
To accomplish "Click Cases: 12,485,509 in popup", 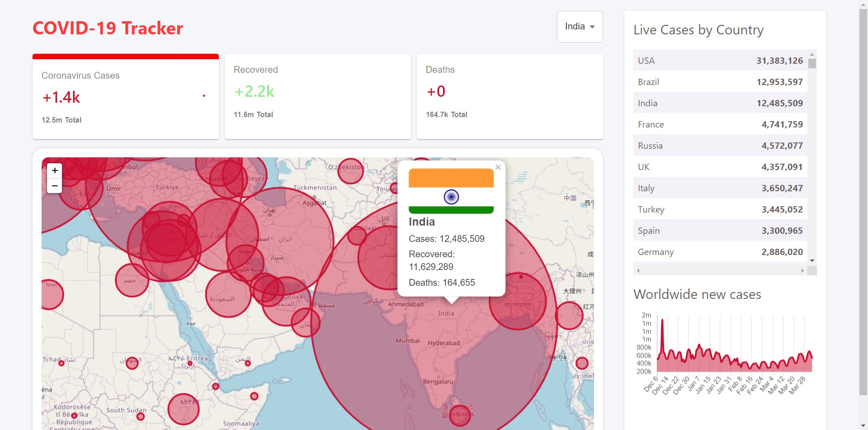I will click(x=447, y=239).
